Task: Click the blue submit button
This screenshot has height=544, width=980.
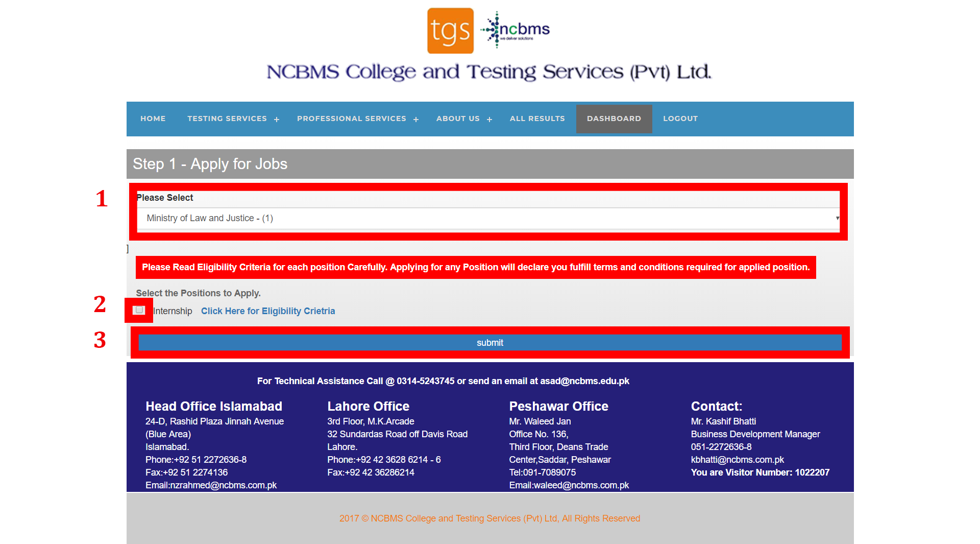Action: [490, 343]
